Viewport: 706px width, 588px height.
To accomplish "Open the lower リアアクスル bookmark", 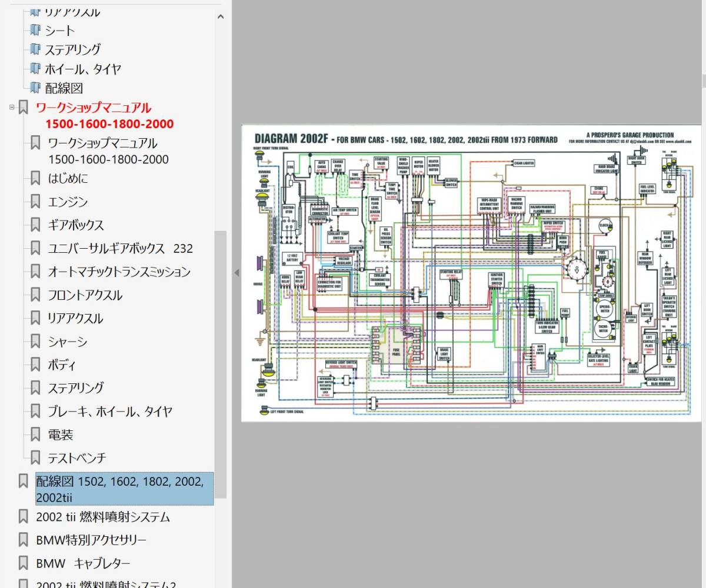I will point(75,318).
